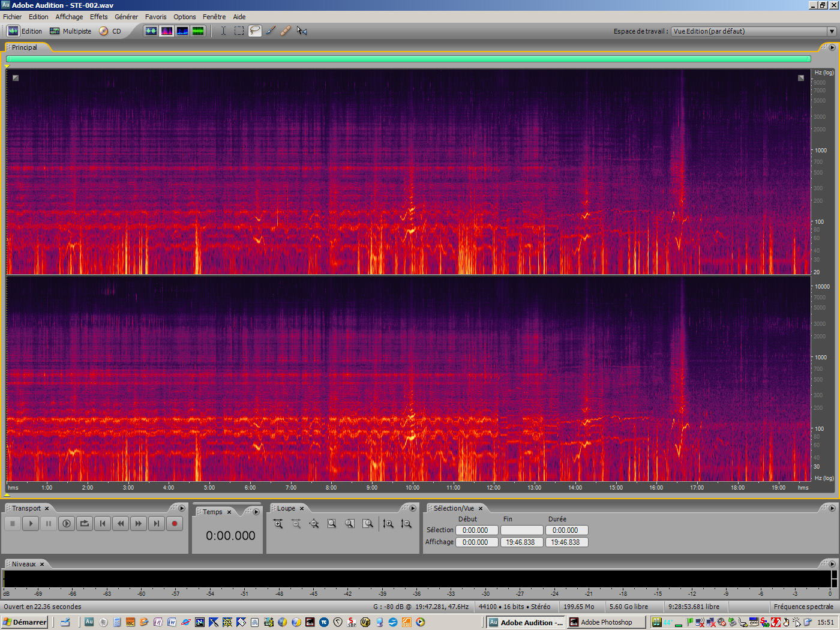The width and height of the screenshot is (840, 630).
Task: Switch to Multipiste mode
Action: [70, 31]
